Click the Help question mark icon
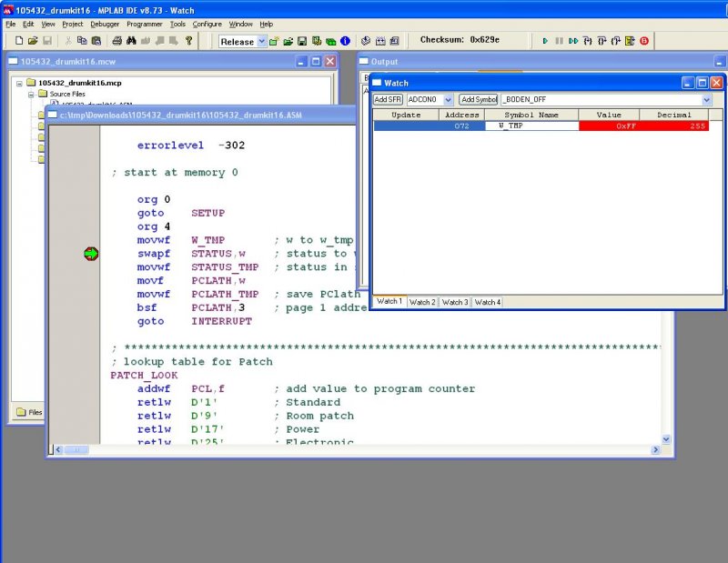 point(188,41)
